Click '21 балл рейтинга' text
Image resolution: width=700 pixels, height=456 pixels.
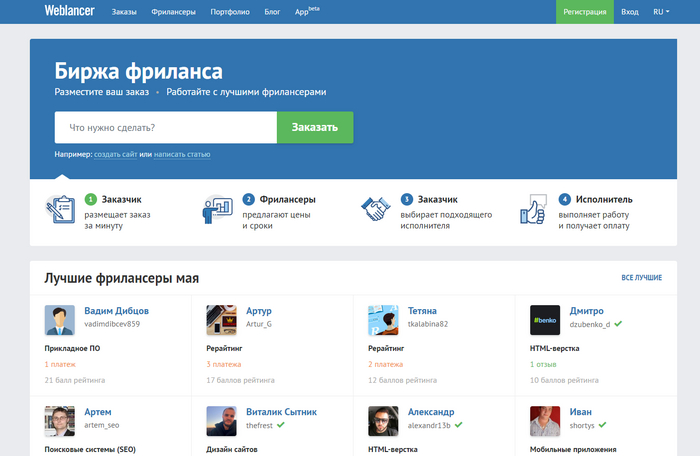pyautogui.click(x=75, y=381)
